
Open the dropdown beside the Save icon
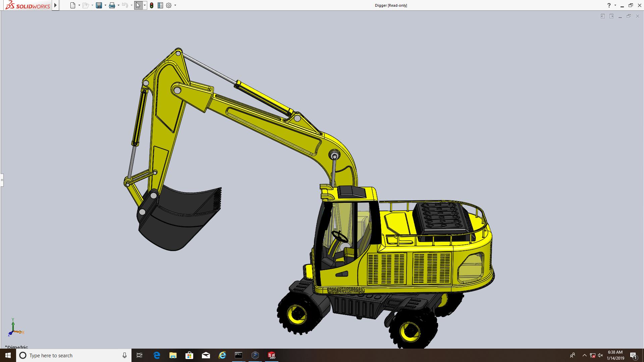click(x=105, y=5)
